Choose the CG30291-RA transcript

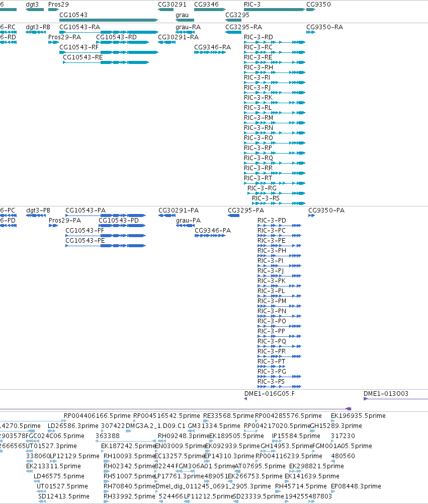[x=166, y=42]
